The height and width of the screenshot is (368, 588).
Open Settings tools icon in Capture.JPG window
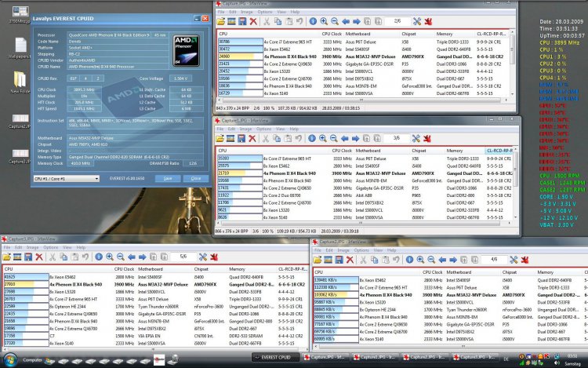[x=417, y=21]
